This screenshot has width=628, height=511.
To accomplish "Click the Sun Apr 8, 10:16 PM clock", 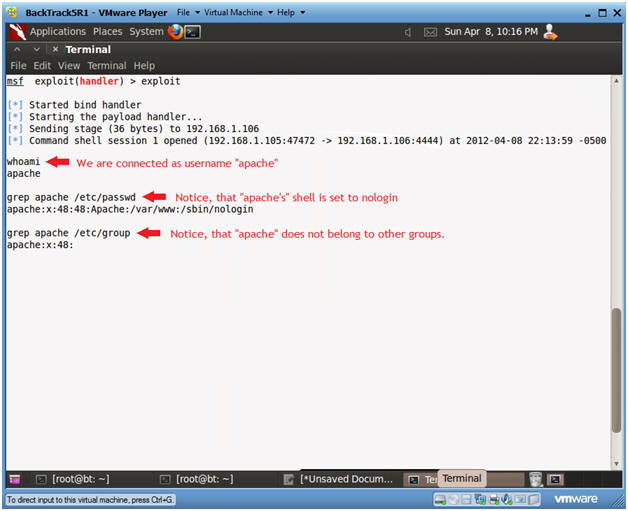I will coord(491,32).
